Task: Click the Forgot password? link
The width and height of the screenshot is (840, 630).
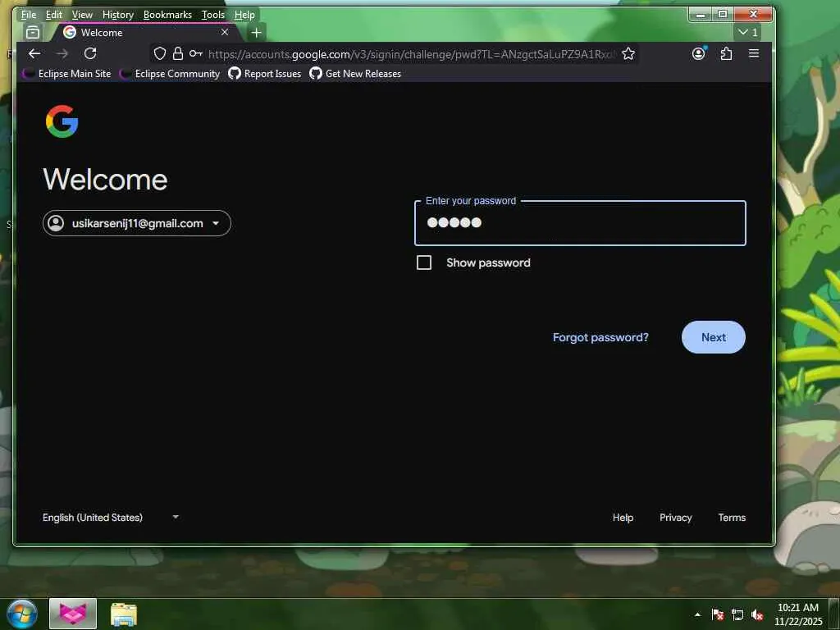Action: 600,337
